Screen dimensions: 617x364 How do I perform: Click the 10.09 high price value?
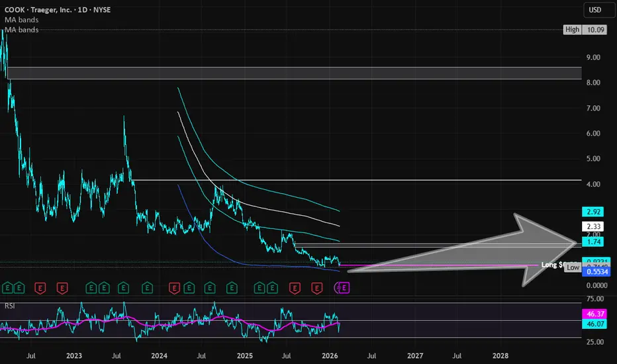pyautogui.click(x=595, y=30)
